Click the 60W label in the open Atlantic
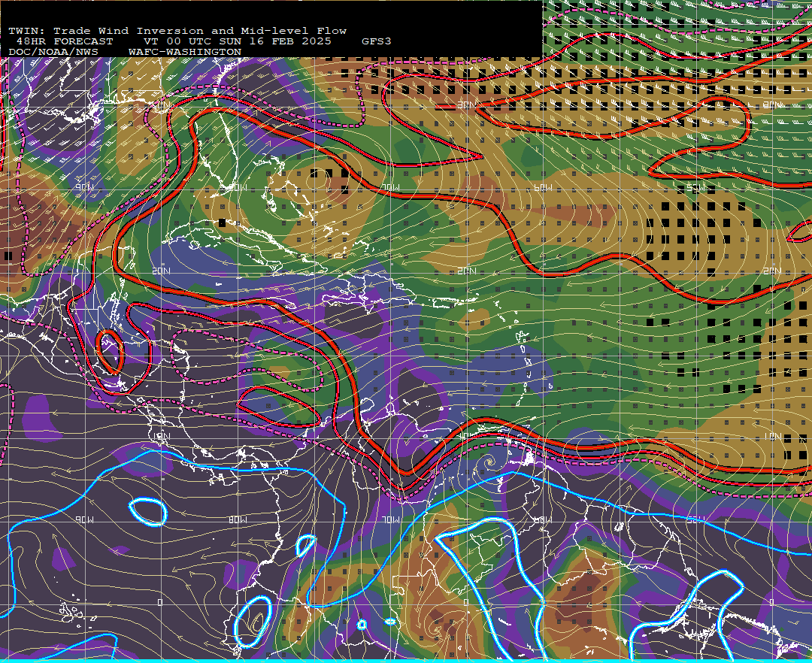This screenshot has height=663, width=812. tap(543, 188)
